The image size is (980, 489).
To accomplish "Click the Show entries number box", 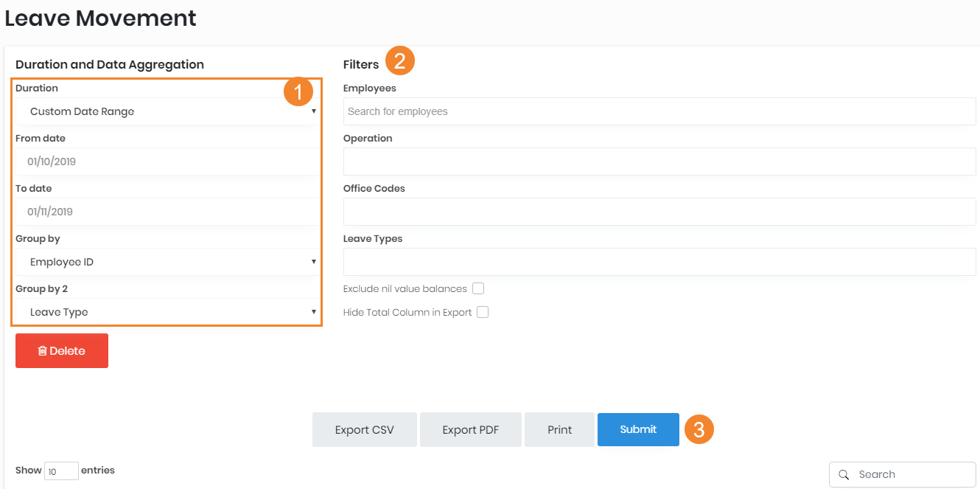I will tap(61, 471).
